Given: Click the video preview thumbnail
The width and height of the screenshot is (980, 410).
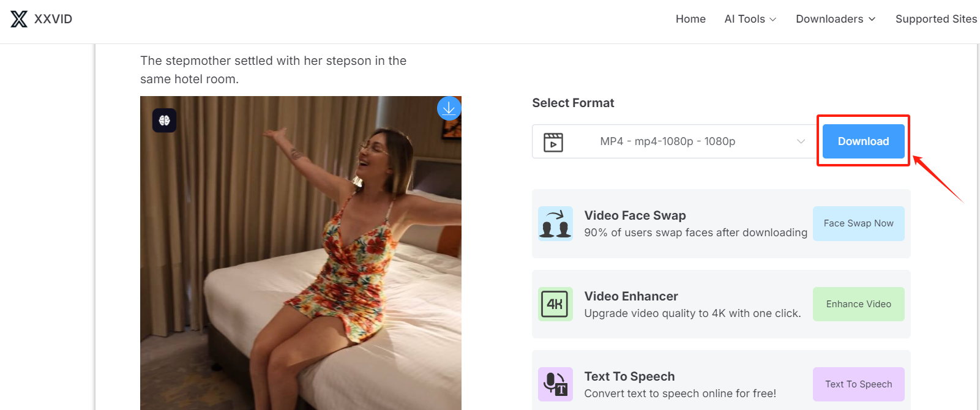Looking at the screenshot, I should 301,253.
